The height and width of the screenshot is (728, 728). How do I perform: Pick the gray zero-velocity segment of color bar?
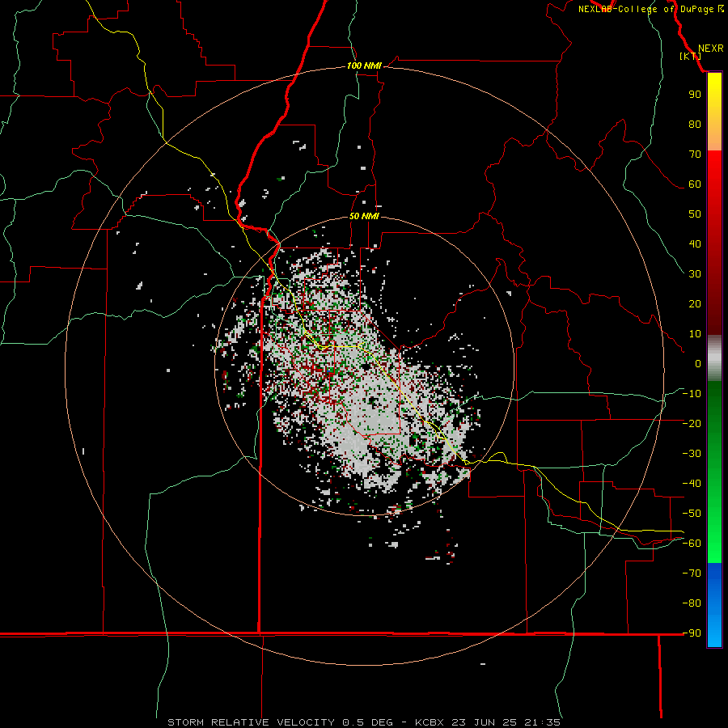714,358
